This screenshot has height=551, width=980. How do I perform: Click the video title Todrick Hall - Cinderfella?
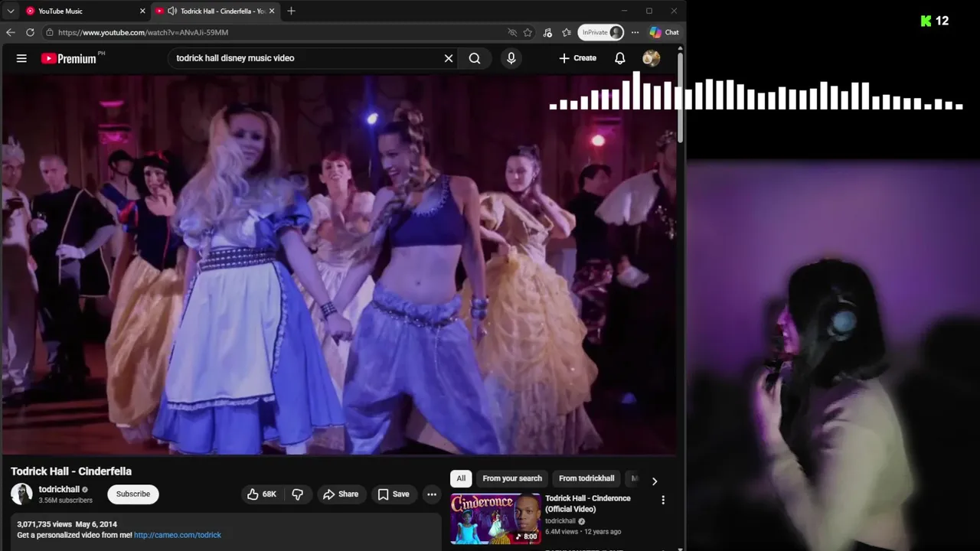point(71,471)
